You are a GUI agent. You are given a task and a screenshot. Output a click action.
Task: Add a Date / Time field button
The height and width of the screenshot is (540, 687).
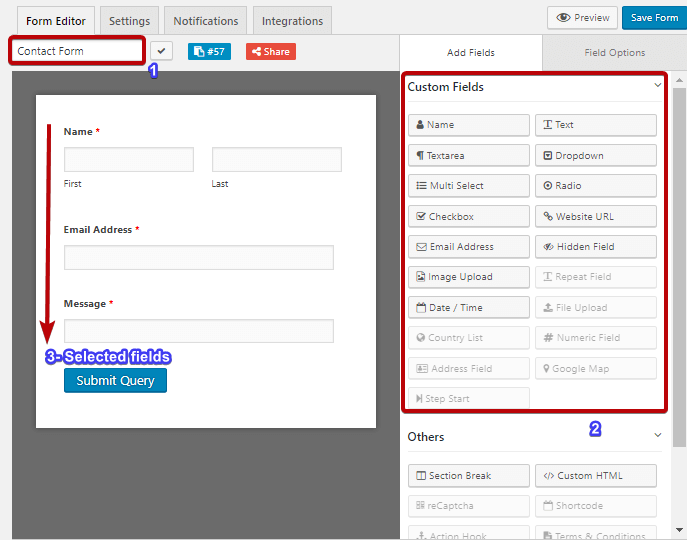[468, 308]
